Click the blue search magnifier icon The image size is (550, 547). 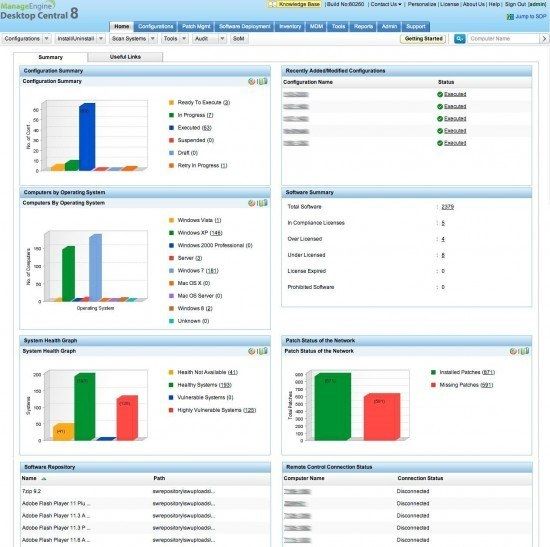tap(460, 39)
